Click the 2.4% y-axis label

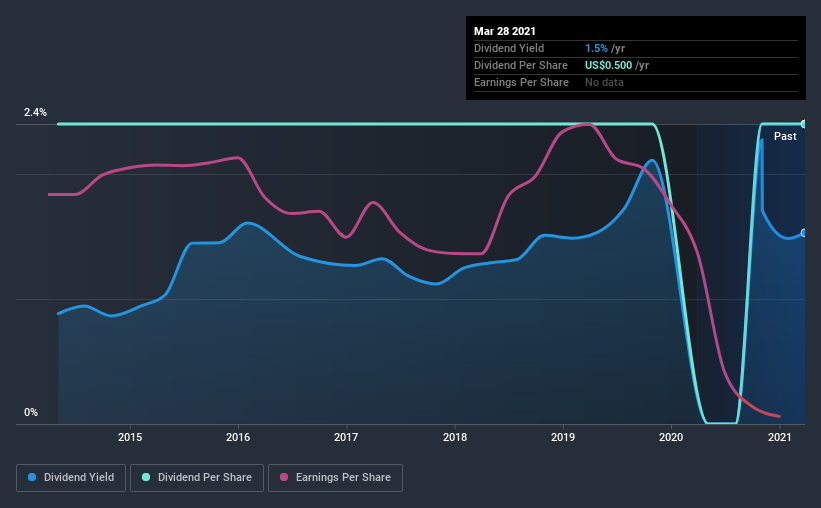(x=35, y=112)
